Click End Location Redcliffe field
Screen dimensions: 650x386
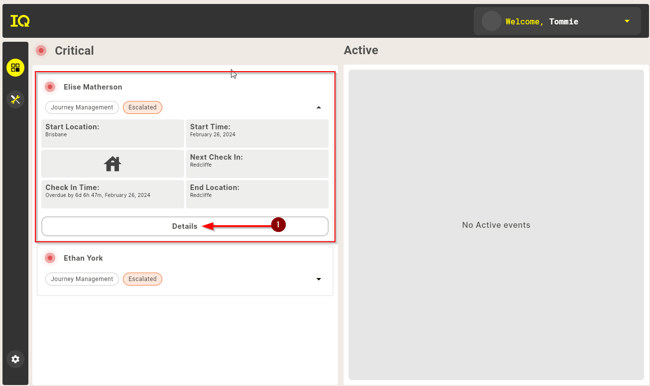click(x=257, y=194)
